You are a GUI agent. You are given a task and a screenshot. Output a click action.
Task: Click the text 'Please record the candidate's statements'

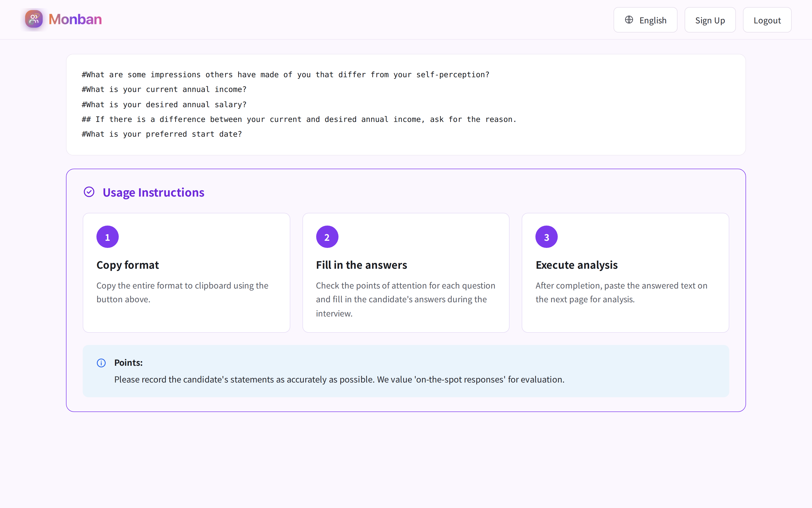pos(339,380)
